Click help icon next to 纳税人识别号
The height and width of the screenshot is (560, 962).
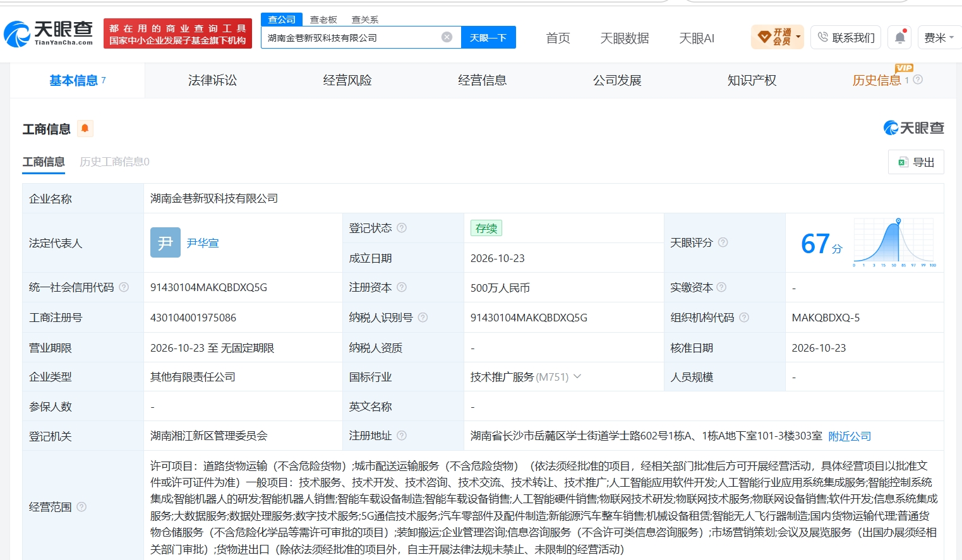point(423,318)
